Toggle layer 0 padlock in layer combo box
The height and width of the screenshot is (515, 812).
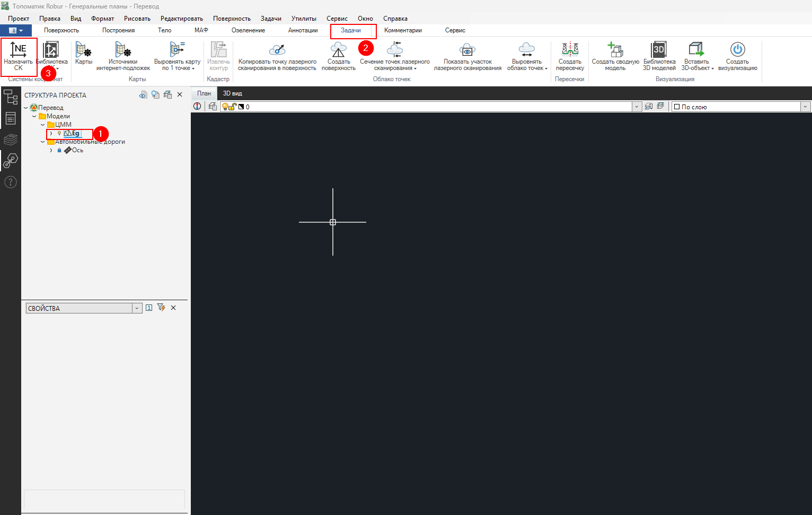(232, 107)
